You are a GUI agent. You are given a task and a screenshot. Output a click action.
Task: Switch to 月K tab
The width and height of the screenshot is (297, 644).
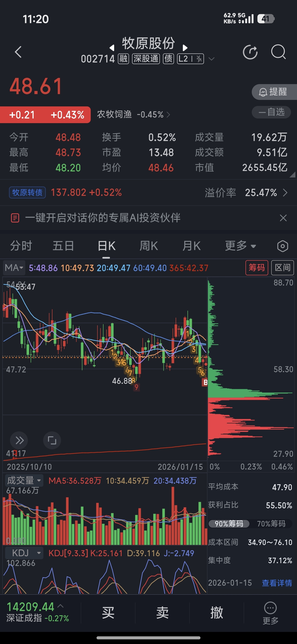(x=191, y=246)
